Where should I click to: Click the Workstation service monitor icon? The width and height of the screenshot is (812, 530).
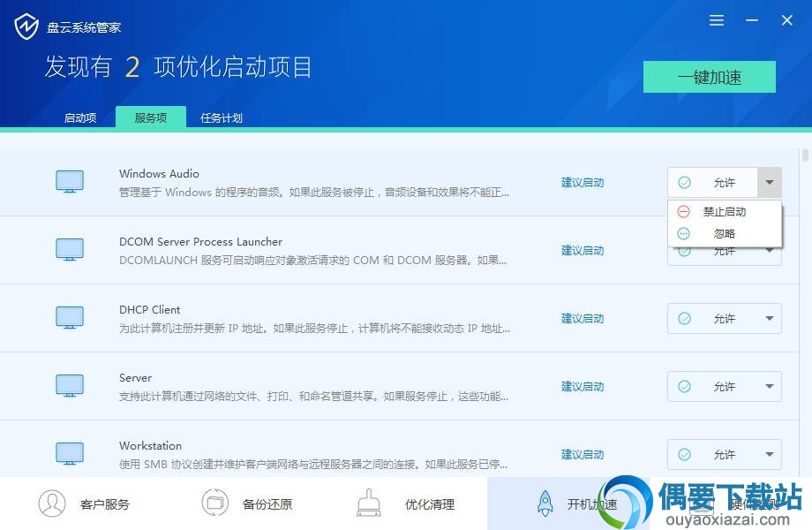point(70,453)
